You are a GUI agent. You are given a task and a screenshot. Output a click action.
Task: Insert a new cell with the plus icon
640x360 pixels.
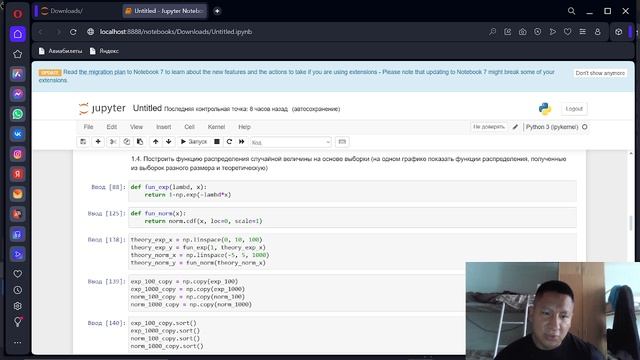pyautogui.click(x=98, y=142)
